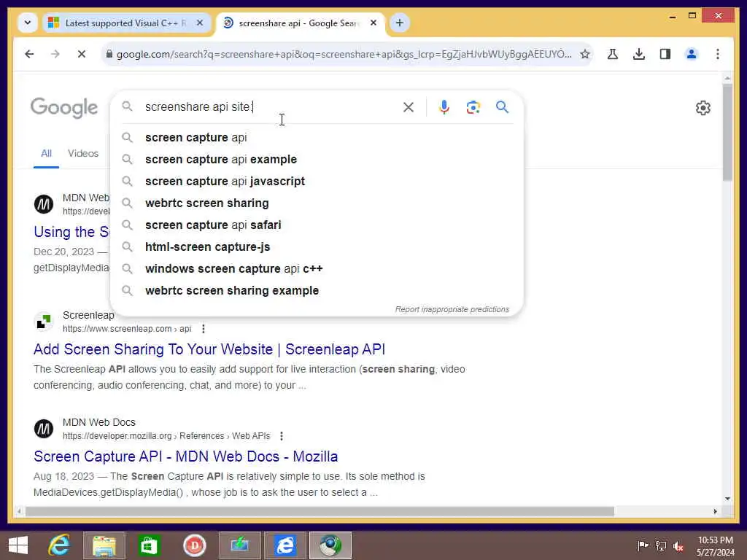This screenshot has height=560, width=747.
Task: Switch to the Videos results tab
Action: 83,154
